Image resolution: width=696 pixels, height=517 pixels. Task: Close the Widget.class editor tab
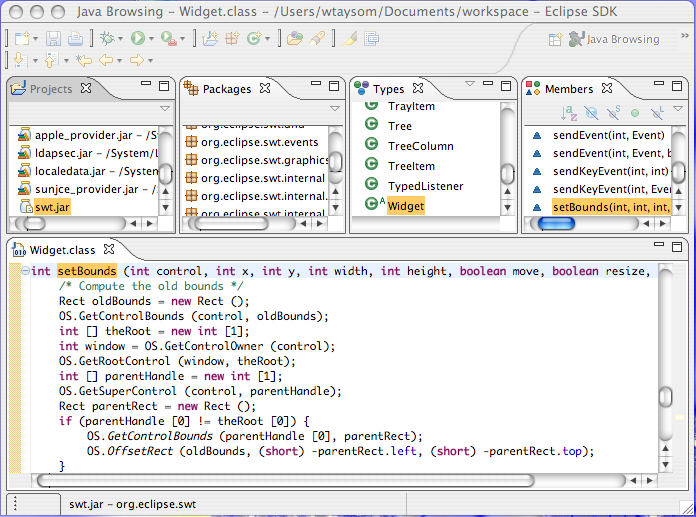coord(109,249)
